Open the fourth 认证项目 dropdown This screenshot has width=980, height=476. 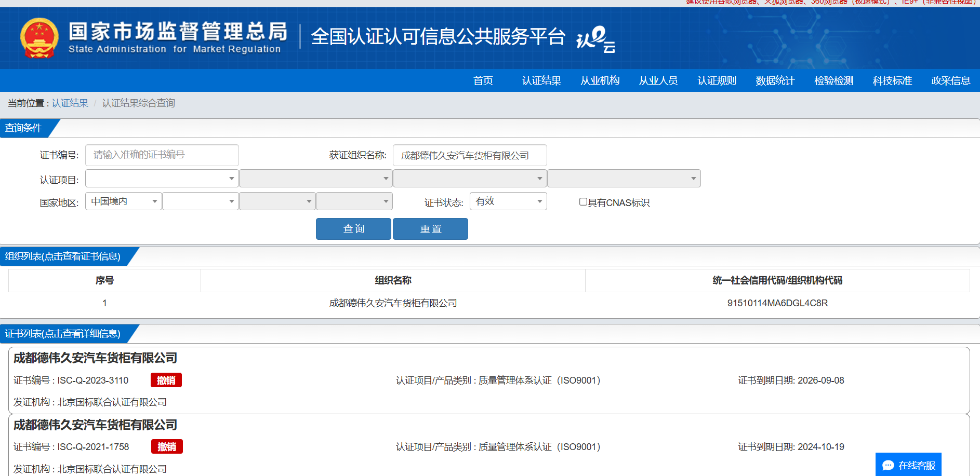coord(624,179)
